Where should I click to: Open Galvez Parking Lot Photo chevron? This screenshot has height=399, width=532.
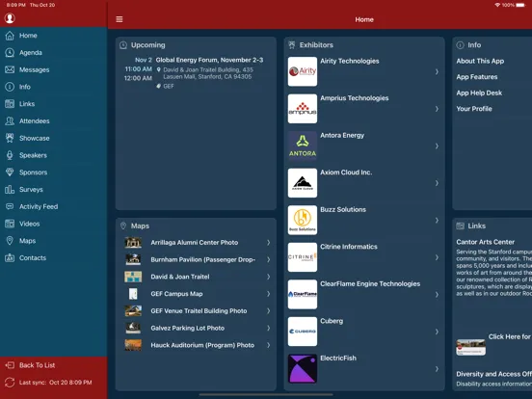point(268,328)
